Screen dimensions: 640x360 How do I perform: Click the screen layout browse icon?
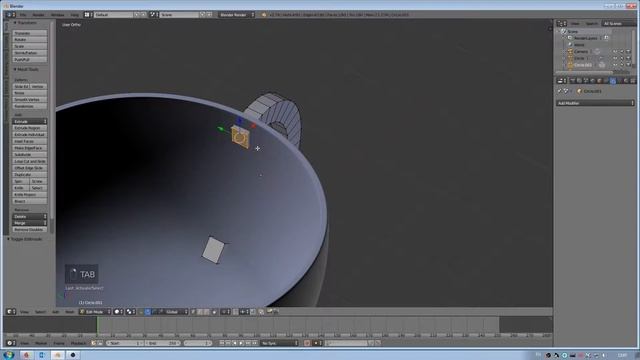87,15
